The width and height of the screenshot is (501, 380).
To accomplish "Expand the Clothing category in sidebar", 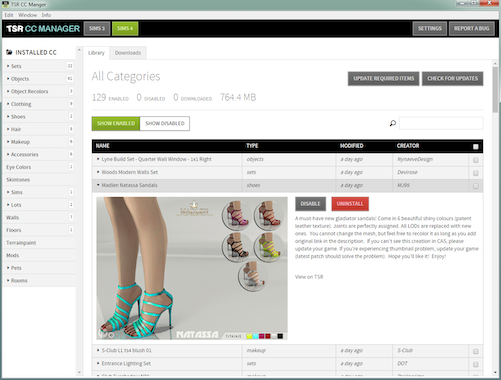I will [8, 104].
